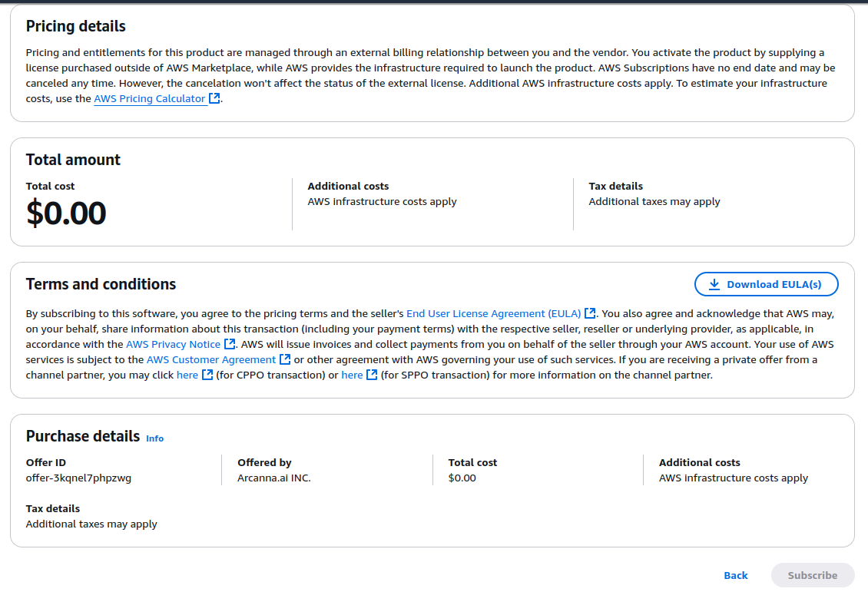Click external-link icon beside AWS Pricing Calculator

coord(214,98)
